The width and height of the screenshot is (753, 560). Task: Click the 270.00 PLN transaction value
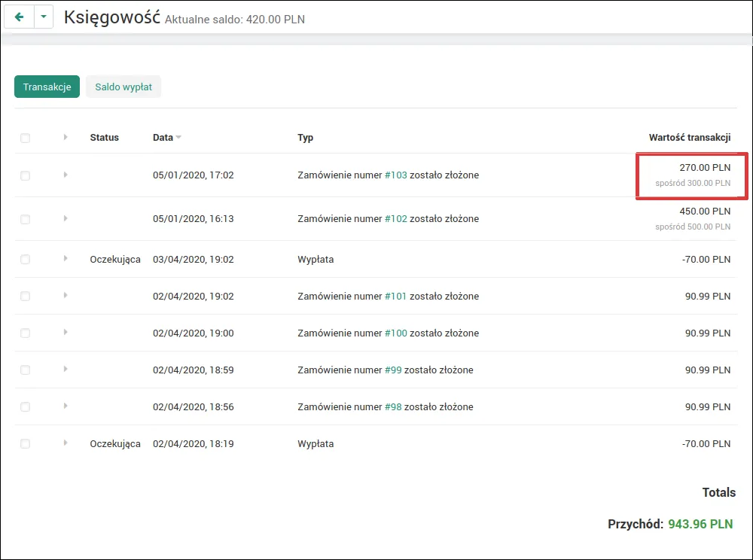click(705, 167)
